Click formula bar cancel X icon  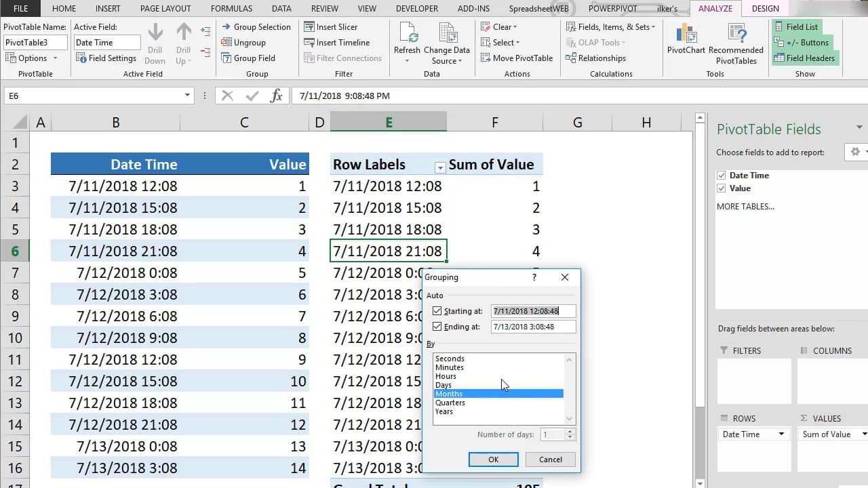[227, 96]
